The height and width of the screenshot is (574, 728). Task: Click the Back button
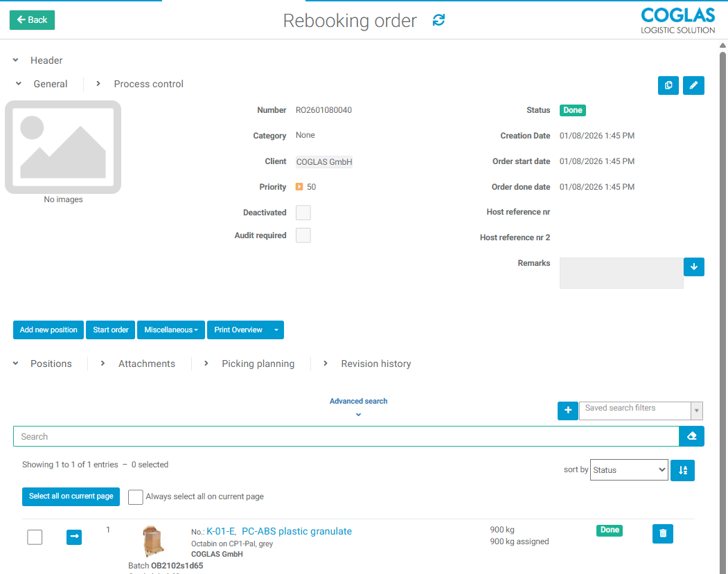(x=32, y=20)
